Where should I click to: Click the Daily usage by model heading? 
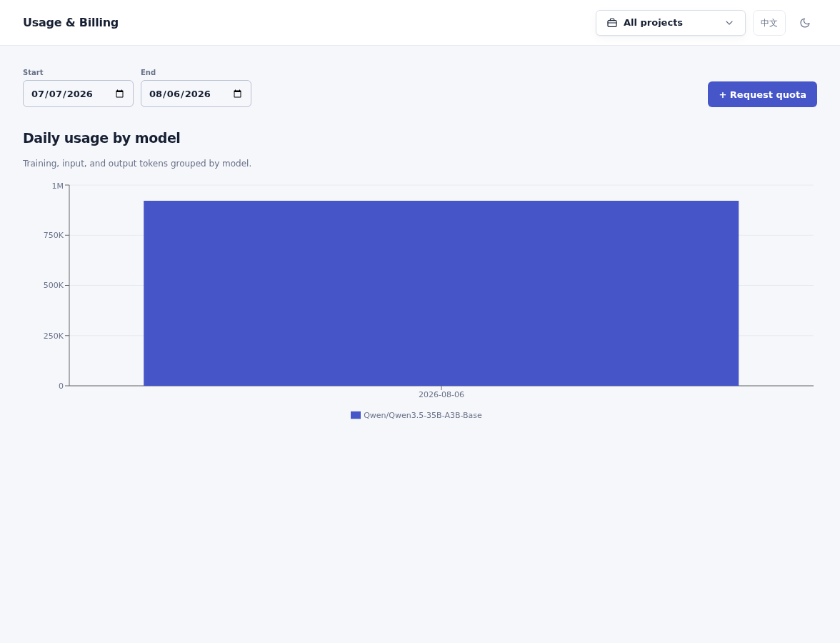click(x=101, y=139)
